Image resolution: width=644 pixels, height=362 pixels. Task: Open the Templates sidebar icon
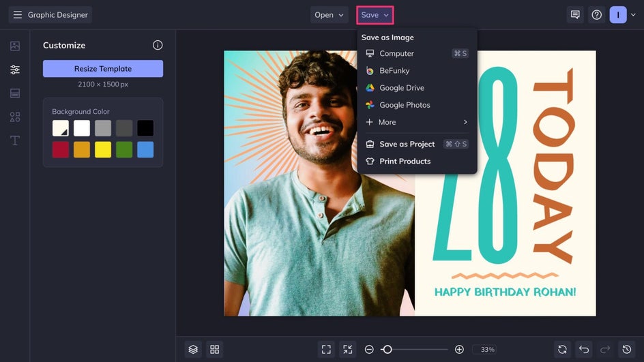(15, 93)
